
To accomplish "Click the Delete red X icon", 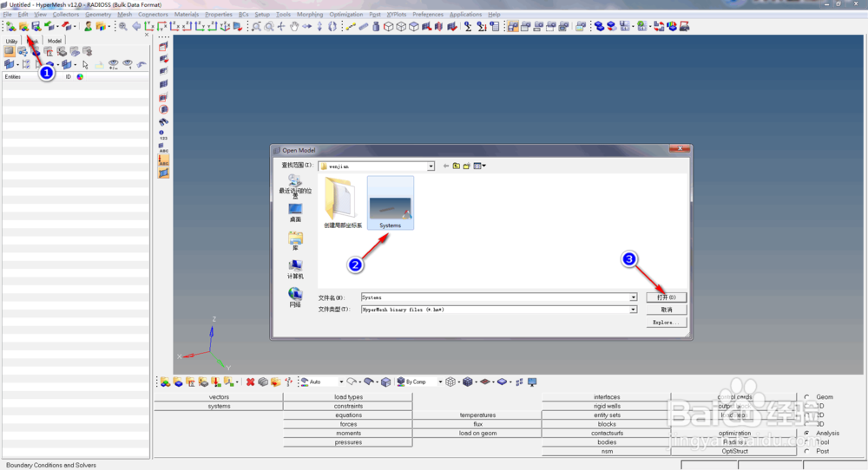I will click(250, 382).
